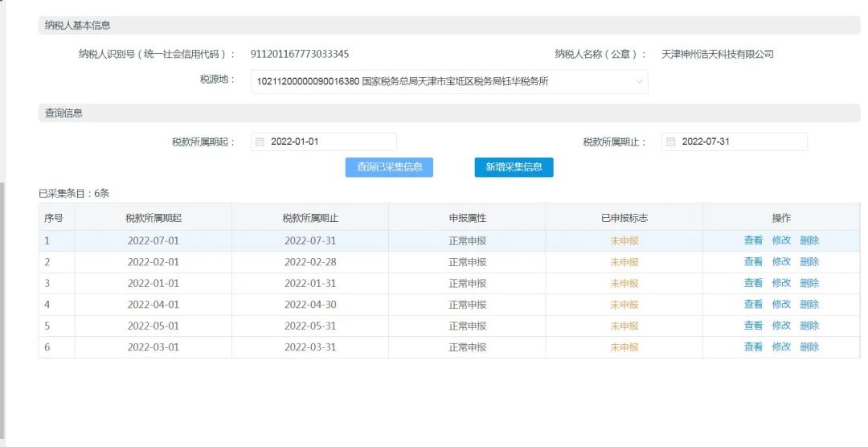868x447 pixels.
Task: Click the company name 天津神州浩天科技有限公司
Action: (718, 54)
